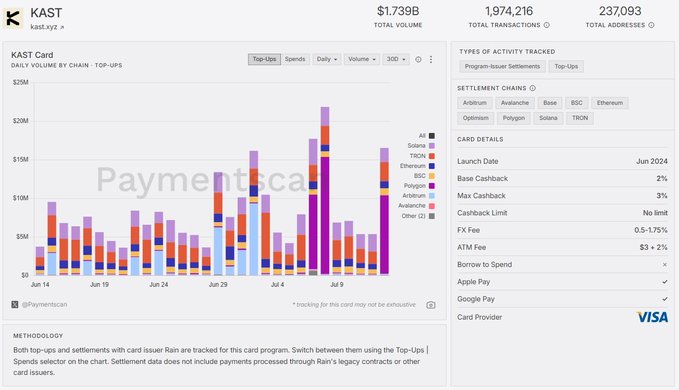679x390 pixels.
Task: Show info for Total Addresses
Action: pos(651,25)
